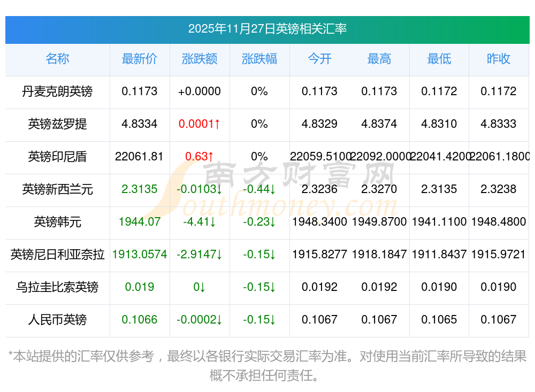This screenshot has height=392, width=535.
Task: Select the 人民币英镑 row name
Action: click(x=57, y=320)
